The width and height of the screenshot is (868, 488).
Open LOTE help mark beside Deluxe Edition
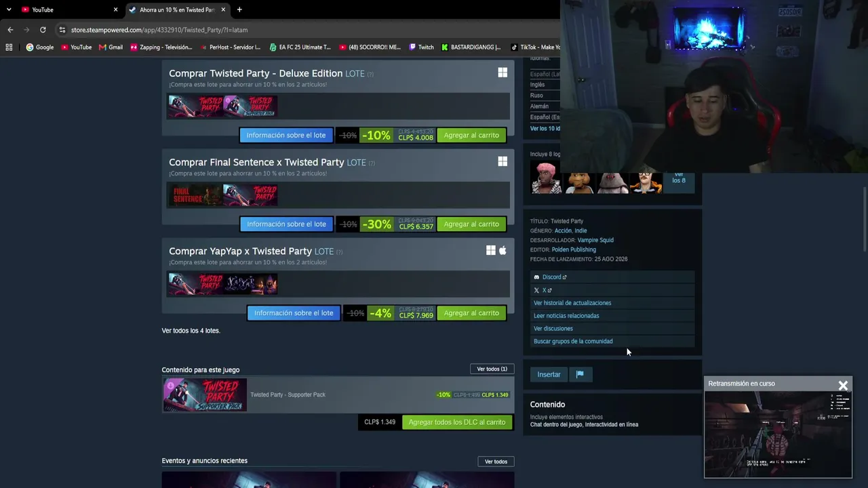point(370,74)
